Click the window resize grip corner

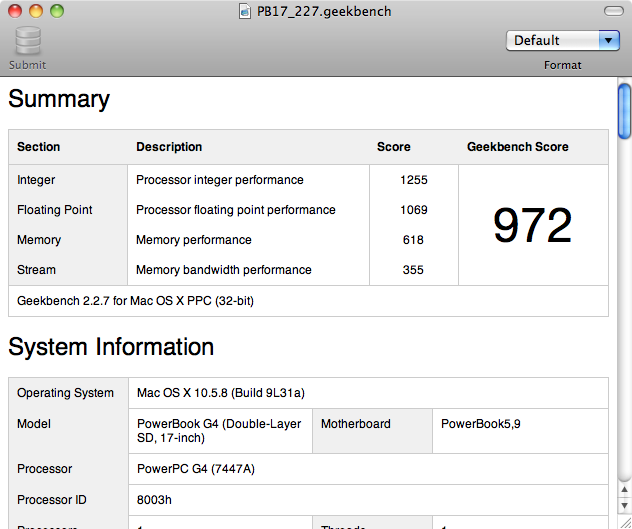coord(625,523)
